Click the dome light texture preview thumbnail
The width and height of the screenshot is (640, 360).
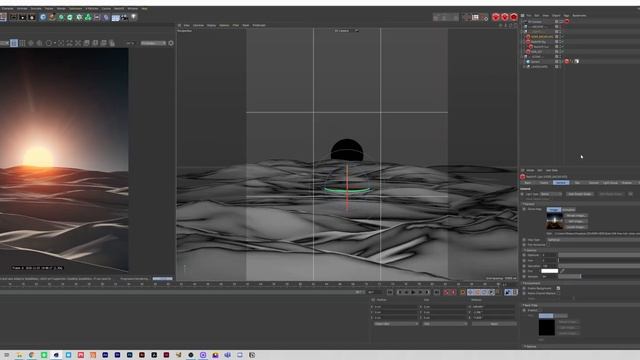coord(554,222)
